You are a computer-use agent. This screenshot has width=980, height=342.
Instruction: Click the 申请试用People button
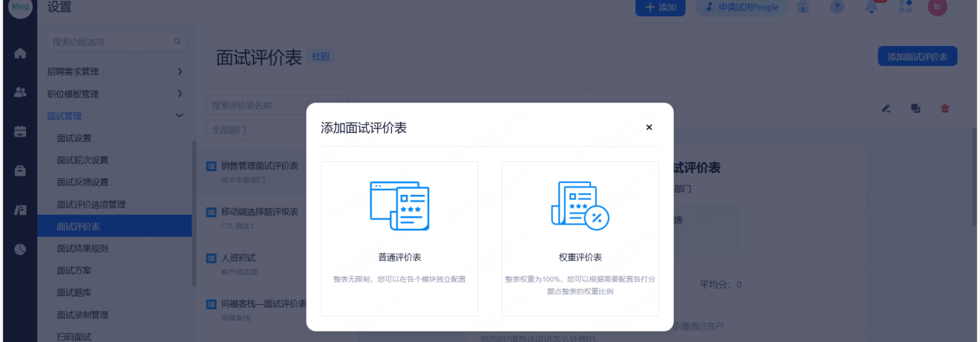pyautogui.click(x=742, y=7)
